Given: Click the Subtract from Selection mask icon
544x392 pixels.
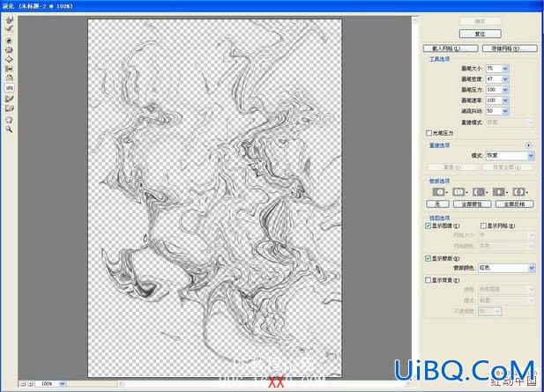Looking at the screenshot, I should [479, 192].
